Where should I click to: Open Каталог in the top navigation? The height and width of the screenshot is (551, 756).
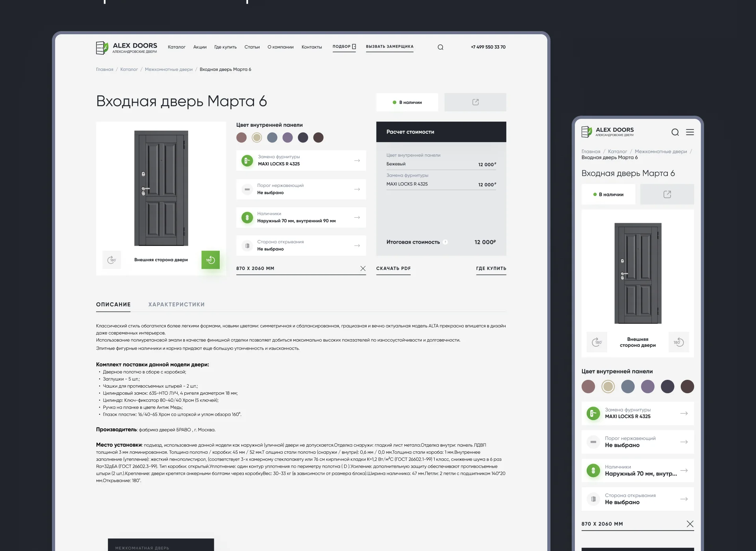click(176, 47)
